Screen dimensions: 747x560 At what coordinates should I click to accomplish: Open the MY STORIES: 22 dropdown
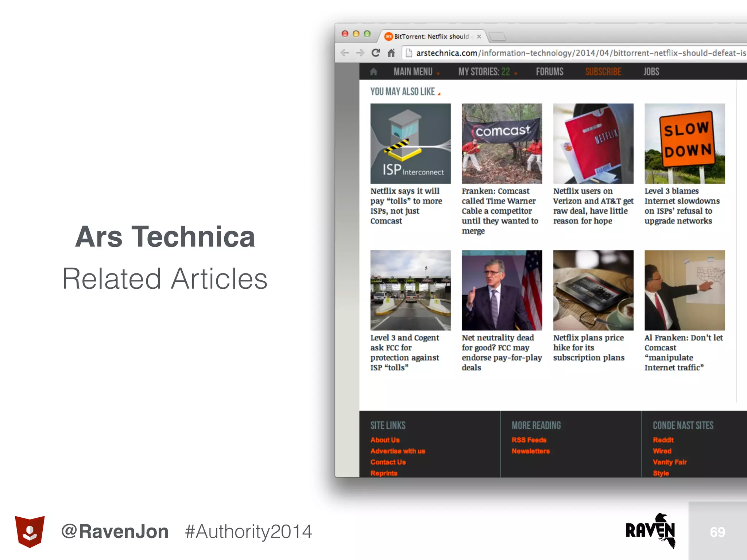488,72
